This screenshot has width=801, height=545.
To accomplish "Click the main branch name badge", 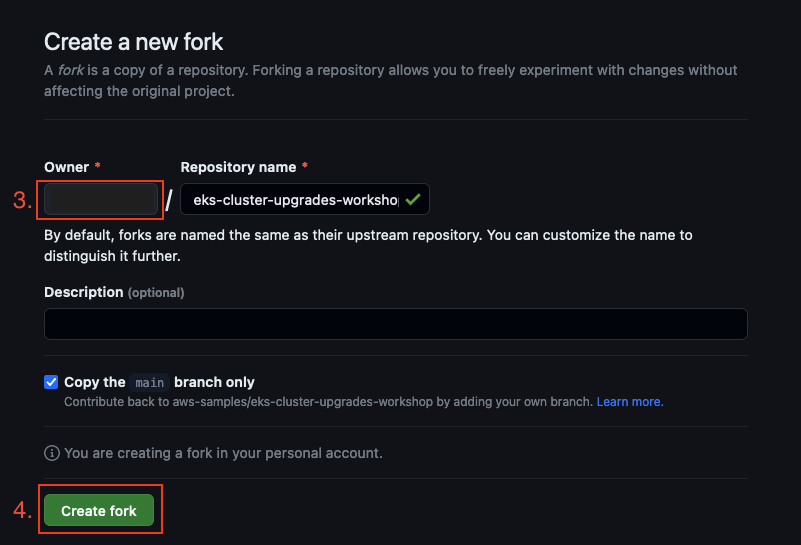I will click(150, 383).
